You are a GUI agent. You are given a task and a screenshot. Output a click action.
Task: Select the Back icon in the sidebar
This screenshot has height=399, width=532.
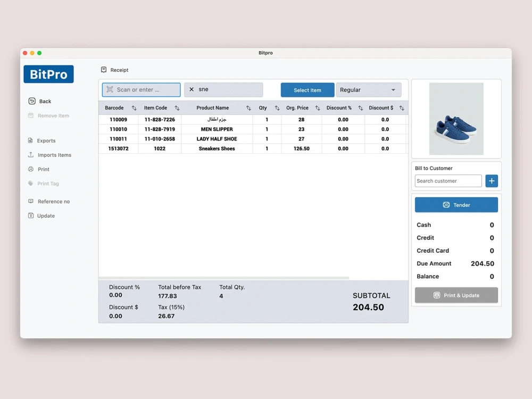31,101
